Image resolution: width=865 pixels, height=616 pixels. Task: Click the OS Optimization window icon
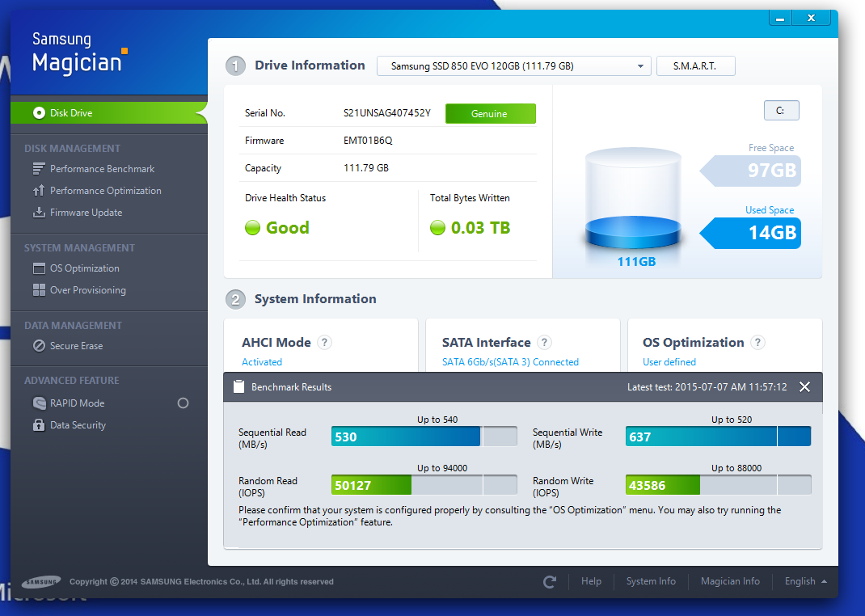pyautogui.click(x=39, y=268)
